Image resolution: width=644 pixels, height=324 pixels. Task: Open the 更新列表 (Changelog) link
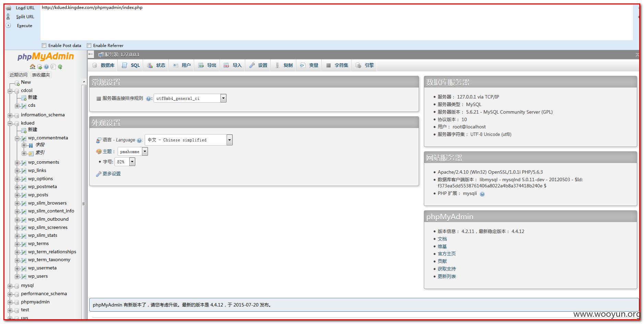(446, 276)
